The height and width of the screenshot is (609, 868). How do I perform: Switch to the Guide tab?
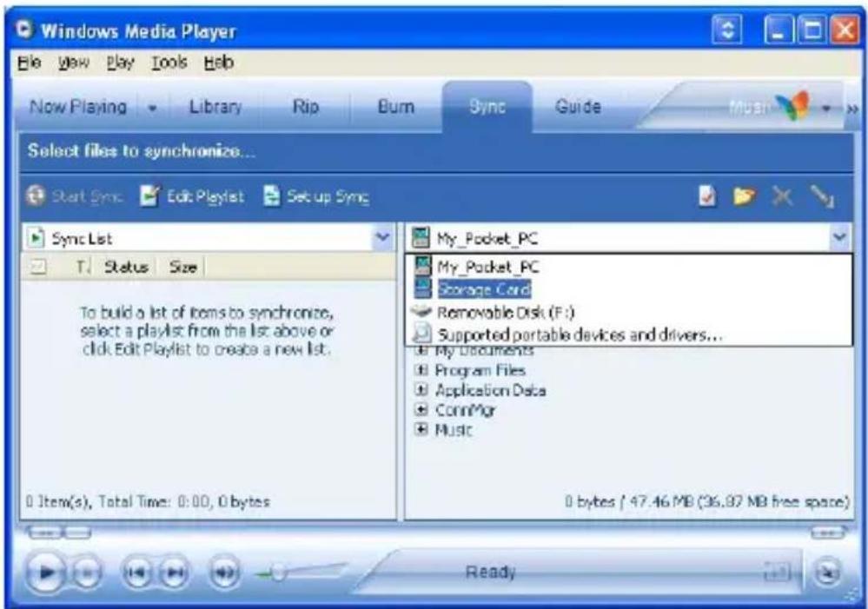point(578,106)
